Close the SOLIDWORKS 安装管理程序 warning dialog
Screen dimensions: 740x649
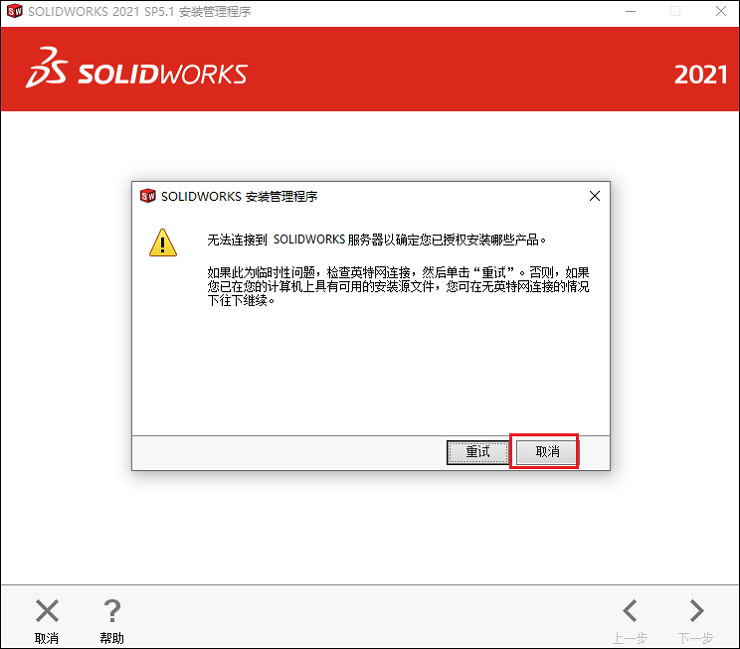[595, 196]
